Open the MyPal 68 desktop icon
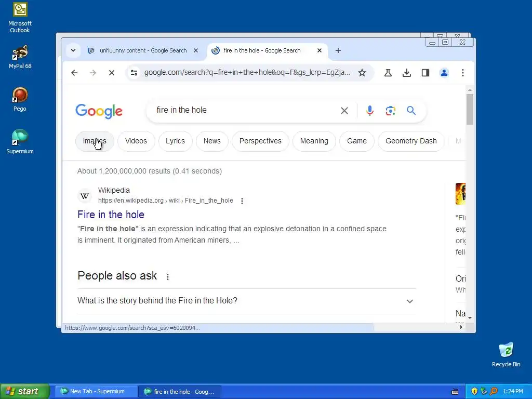The image size is (532, 399). click(x=20, y=56)
